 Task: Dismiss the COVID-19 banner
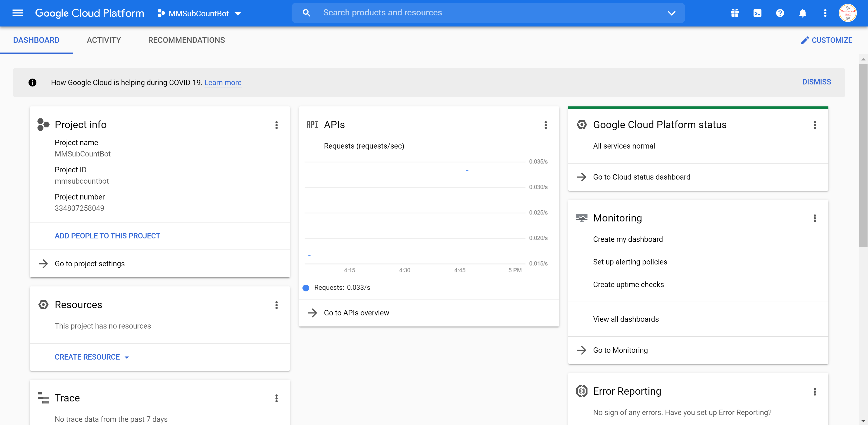coord(816,82)
